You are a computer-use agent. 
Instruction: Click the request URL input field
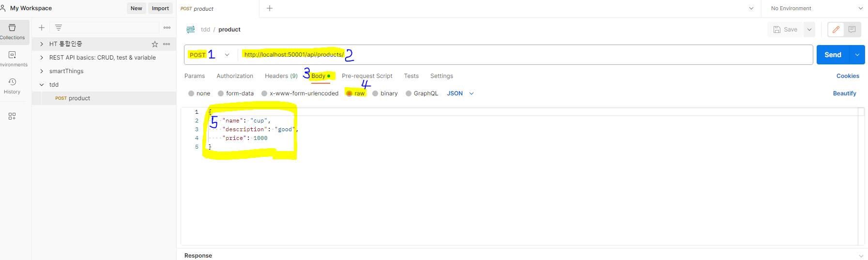point(525,55)
